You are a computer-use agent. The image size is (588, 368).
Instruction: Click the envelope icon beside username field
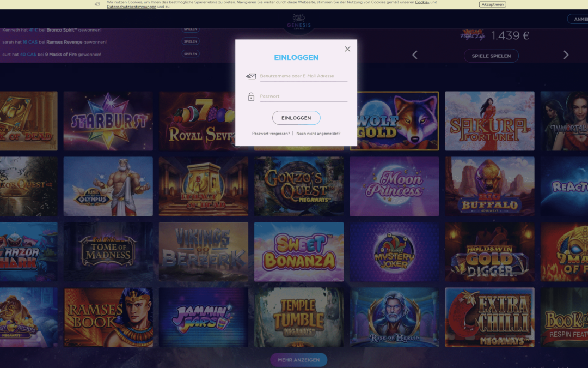[251, 76]
